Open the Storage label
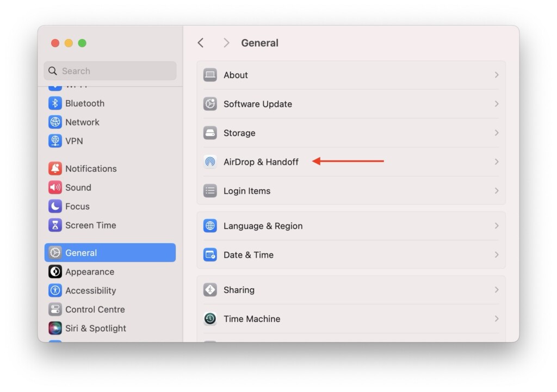Viewport: 557px width, 392px height. [239, 133]
